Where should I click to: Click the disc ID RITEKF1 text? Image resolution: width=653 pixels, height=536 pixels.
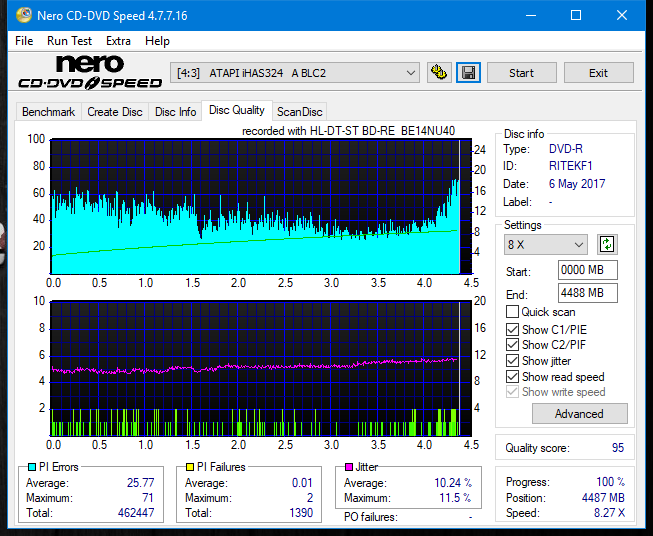tap(570, 166)
